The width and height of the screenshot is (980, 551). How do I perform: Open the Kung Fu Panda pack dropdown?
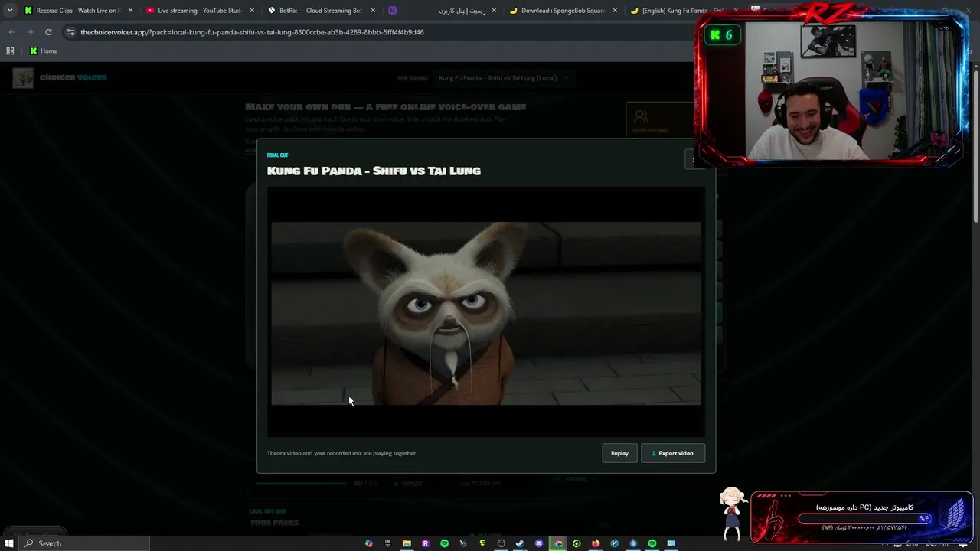click(x=504, y=77)
